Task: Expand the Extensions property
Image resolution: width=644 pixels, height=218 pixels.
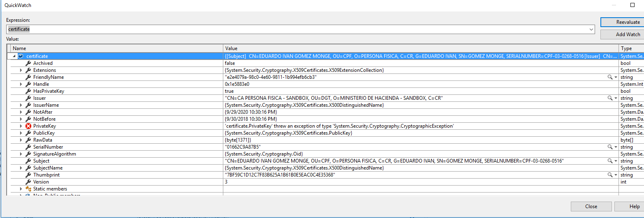Action: click(21, 70)
